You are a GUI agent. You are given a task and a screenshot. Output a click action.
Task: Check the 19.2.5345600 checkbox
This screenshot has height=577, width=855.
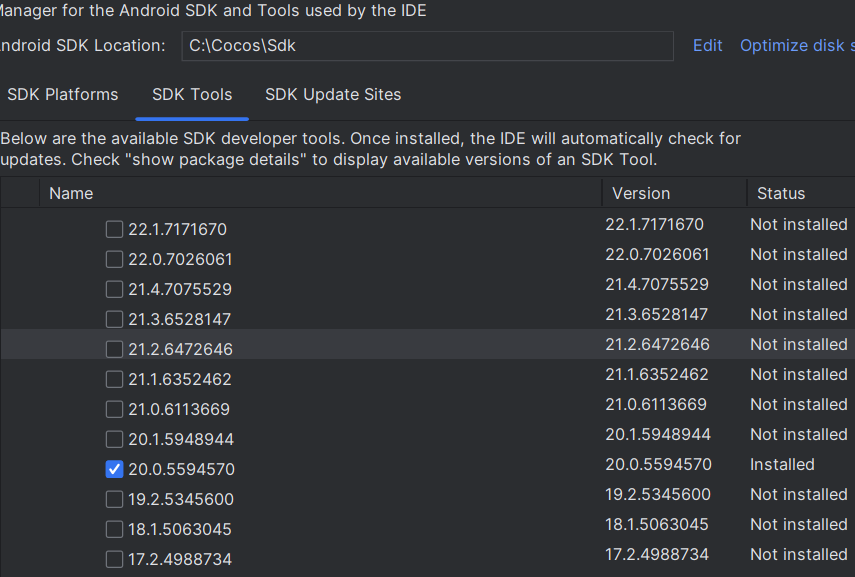tap(114, 499)
